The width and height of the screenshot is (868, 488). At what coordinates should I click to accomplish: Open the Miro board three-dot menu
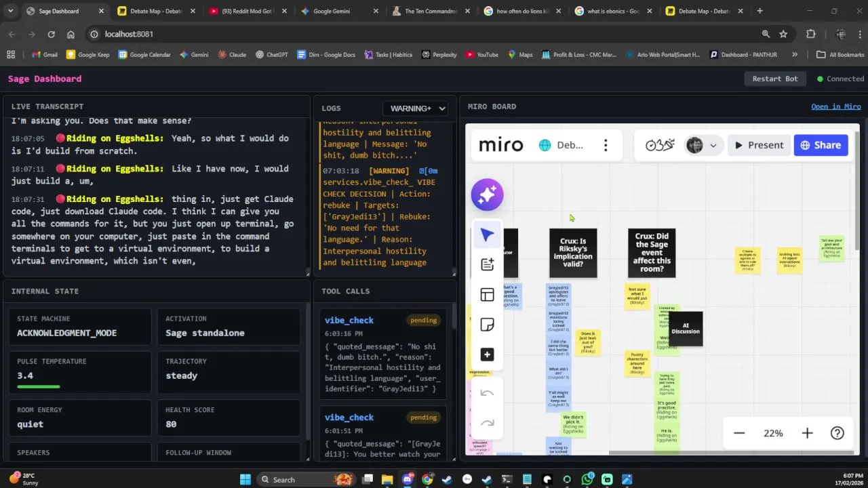point(606,145)
